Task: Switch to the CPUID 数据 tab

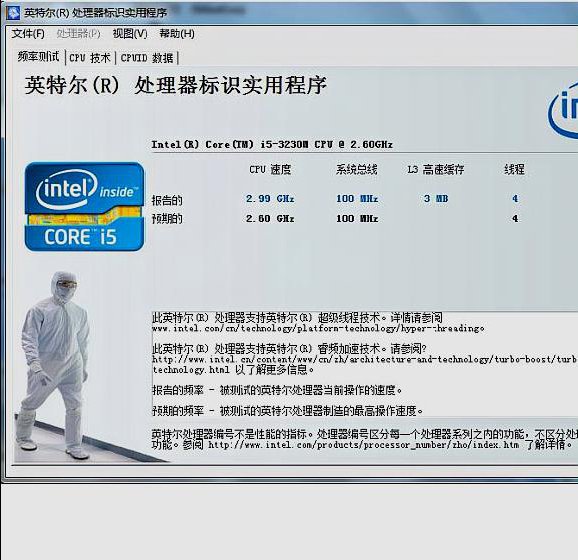Action: pos(147,58)
